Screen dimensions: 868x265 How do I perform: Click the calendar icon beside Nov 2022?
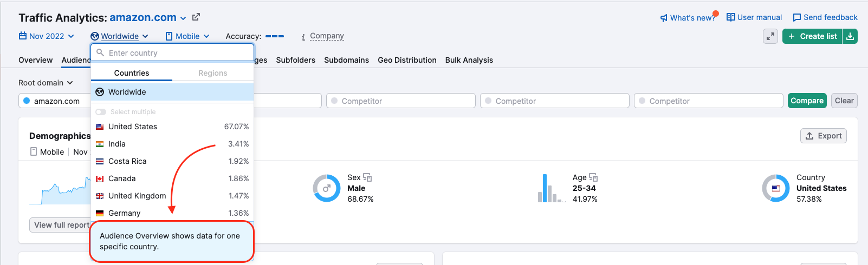pyautogui.click(x=23, y=36)
